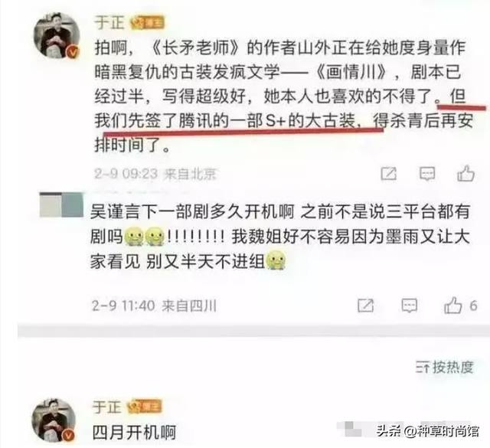
Task: Click the 《长矛老师》 title in the reply
Action: (195, 48)
